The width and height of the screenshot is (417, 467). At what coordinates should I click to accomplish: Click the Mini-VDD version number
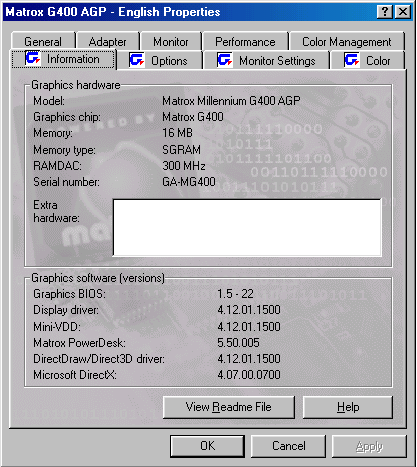249,326
